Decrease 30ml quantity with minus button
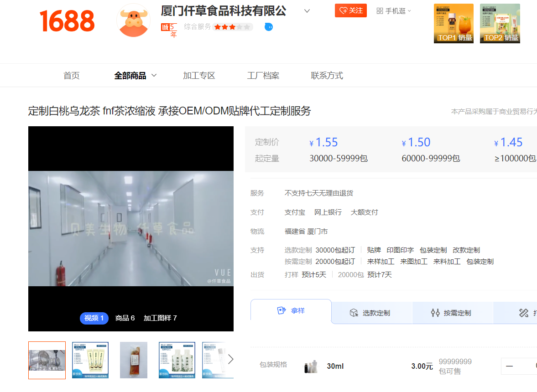The width and height of the screenshot is (537, 392). (x=509, y=366)
